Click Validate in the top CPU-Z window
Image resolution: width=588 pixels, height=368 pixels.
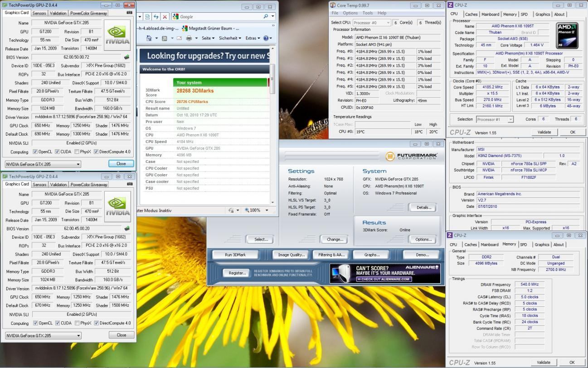click(x=544, y=132)
